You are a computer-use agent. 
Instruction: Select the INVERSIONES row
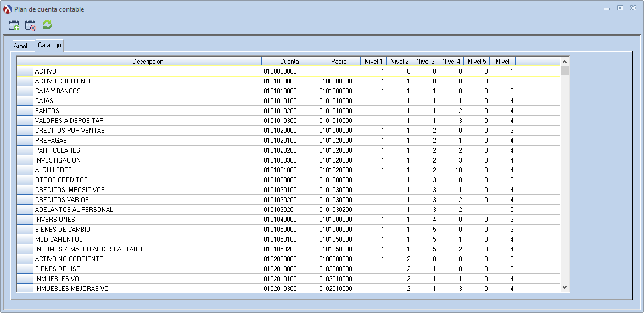pyautogui.click(x=288, y=219)
